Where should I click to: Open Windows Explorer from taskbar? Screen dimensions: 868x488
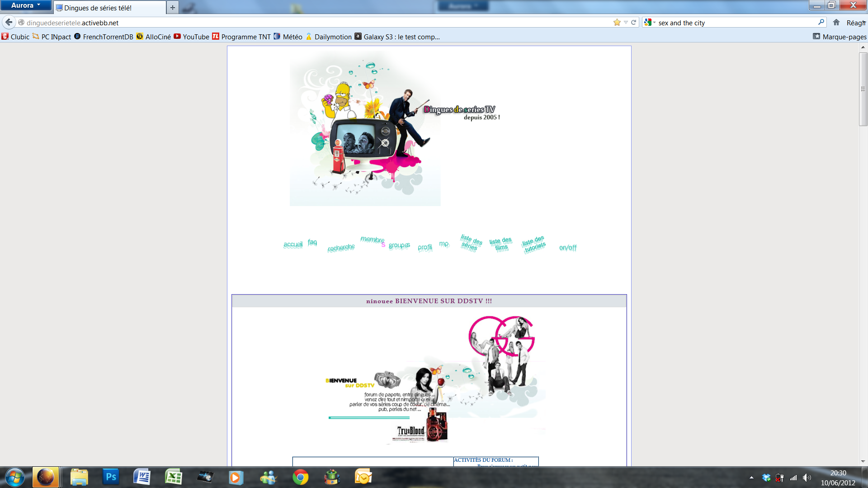click(x=79, y=477)
